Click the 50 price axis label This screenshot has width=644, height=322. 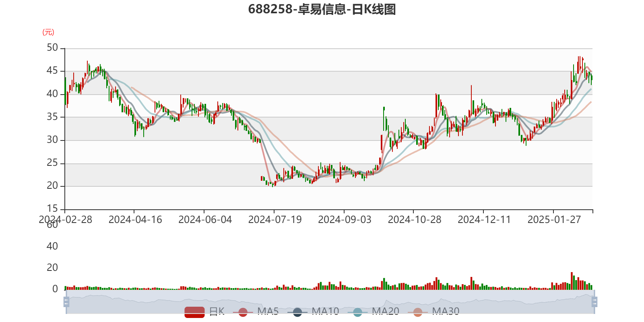52,48
